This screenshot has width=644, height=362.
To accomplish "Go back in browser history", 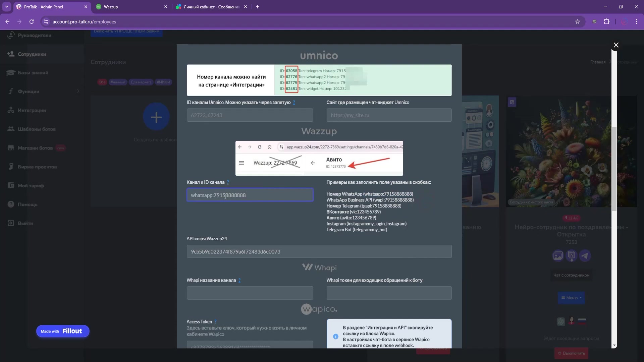I will [7, 22].
